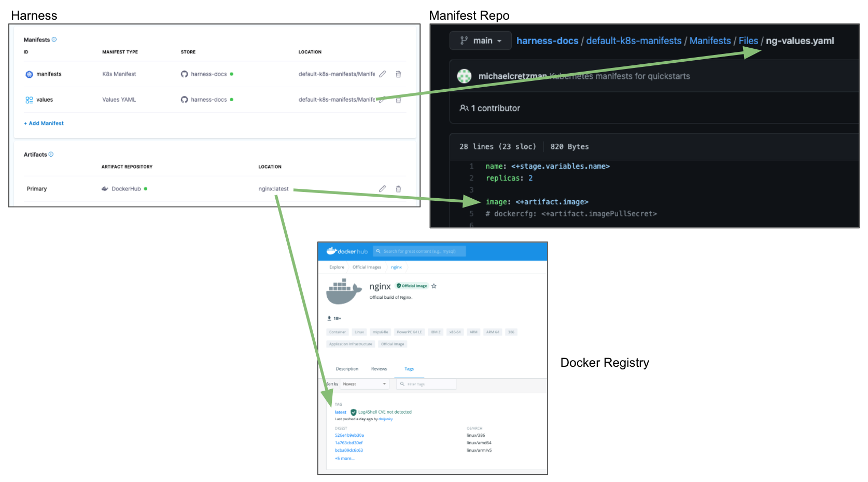Image resolution: width=868 pixels, height=482 pixels.
Task: Switch to the Description tab
Action: (x=347, y=369)
